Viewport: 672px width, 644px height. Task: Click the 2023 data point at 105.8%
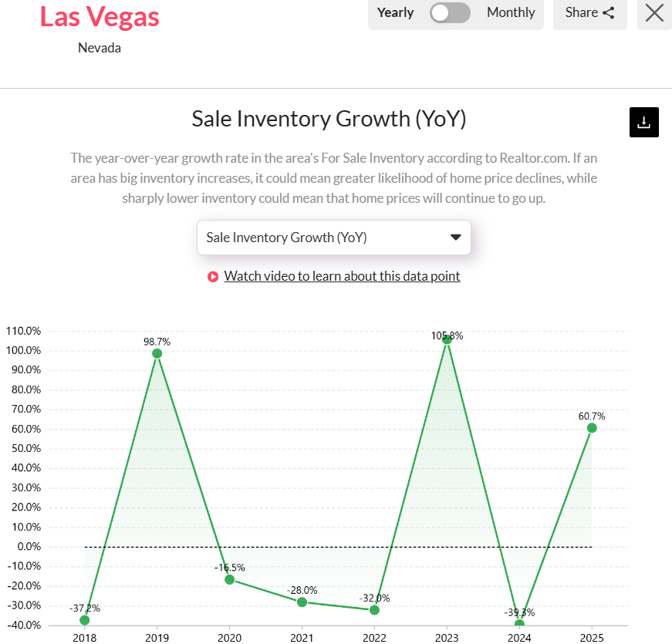[x=447, y=339]
